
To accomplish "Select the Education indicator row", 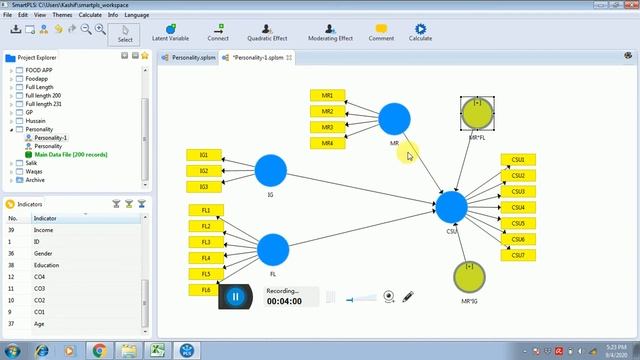I will pyautogui.click(x=73, y=265).
